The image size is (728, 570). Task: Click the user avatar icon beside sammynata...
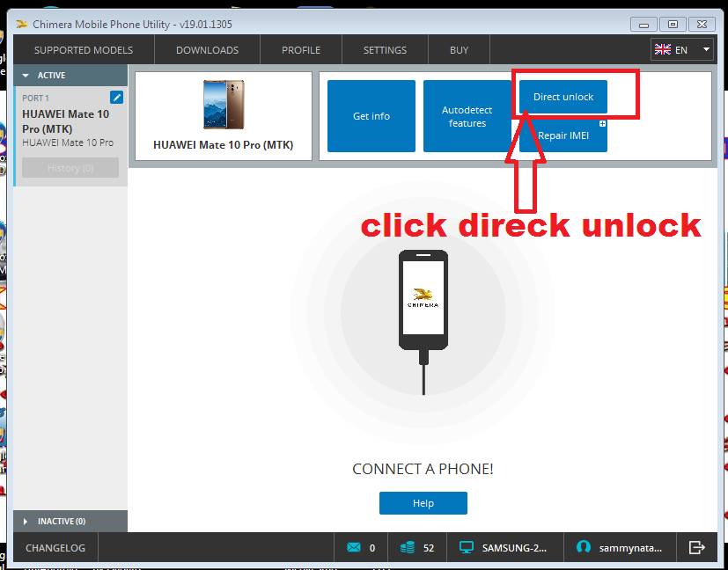[x=583, y=547]
